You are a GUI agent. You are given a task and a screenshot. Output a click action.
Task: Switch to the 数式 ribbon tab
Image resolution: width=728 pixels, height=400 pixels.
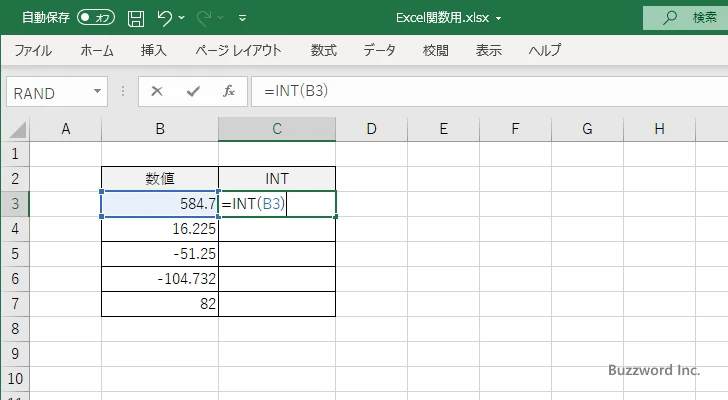[323, 50]
